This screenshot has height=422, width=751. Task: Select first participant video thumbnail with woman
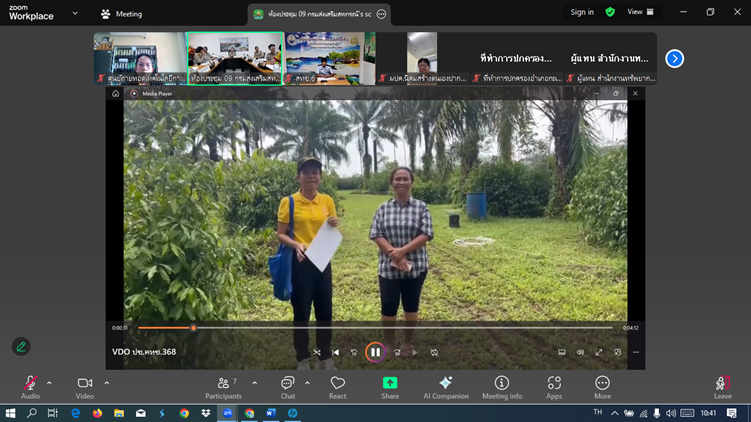140,58
